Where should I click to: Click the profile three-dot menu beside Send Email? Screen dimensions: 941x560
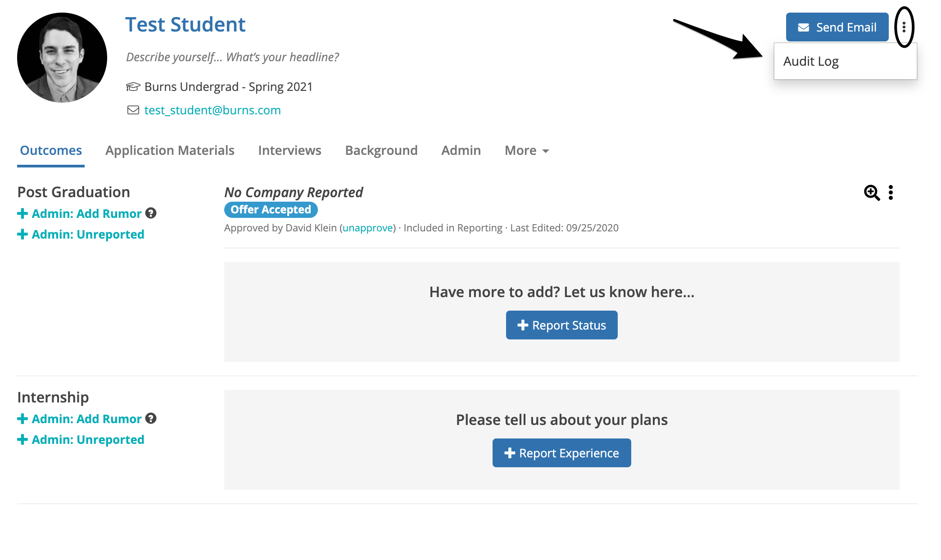[904, 27]
